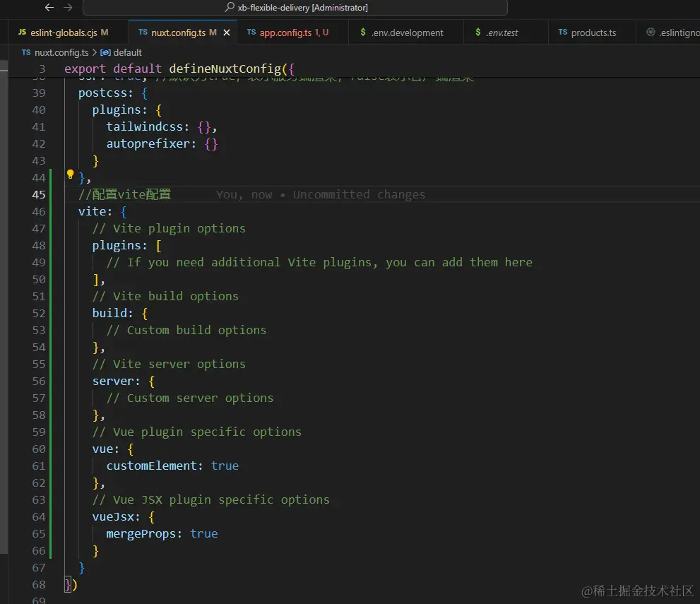Click the sticky line defineNuxtConfig header
This screenshot has width=700, height=604.
(x=179, y=69)
